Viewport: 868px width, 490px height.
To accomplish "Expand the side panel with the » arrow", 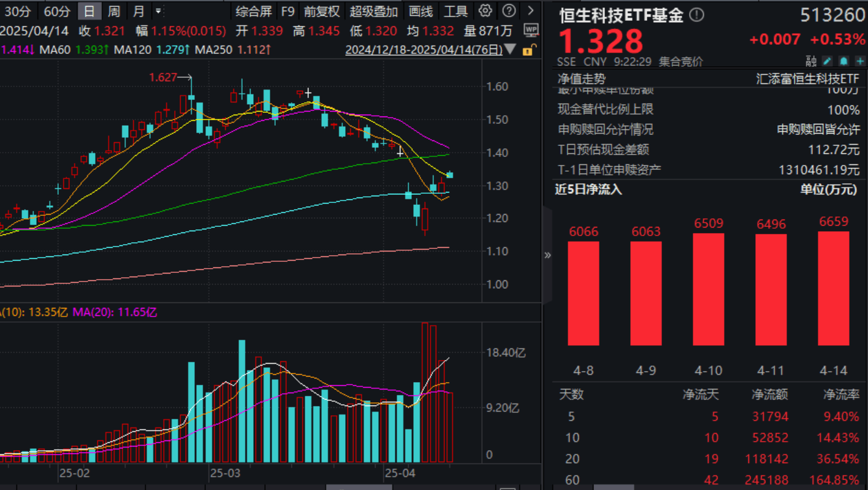I will (x=547, y=256).
